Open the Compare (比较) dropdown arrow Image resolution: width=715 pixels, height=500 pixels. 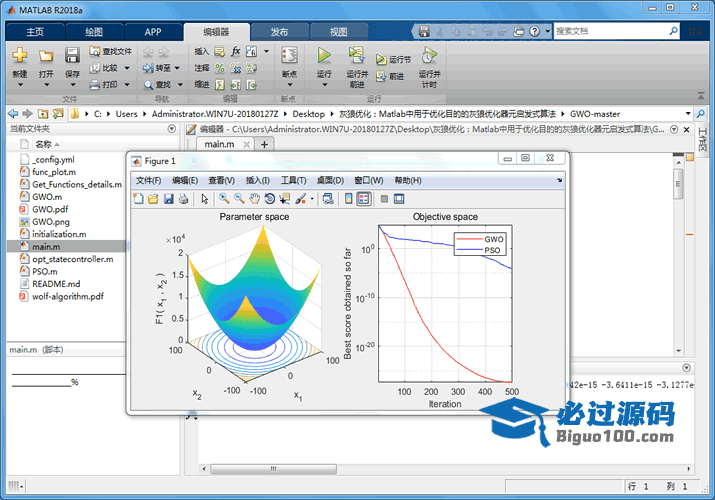pos(125,68)
